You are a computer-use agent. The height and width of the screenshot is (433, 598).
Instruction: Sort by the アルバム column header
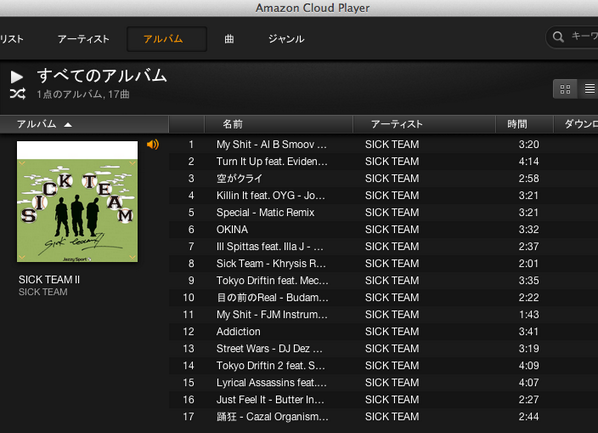click(x=84, y=124)
